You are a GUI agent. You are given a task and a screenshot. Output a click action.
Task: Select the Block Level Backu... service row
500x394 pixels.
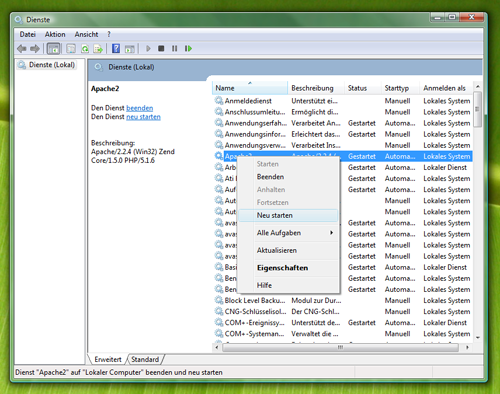pyautogui.click(x=342, y=300)
